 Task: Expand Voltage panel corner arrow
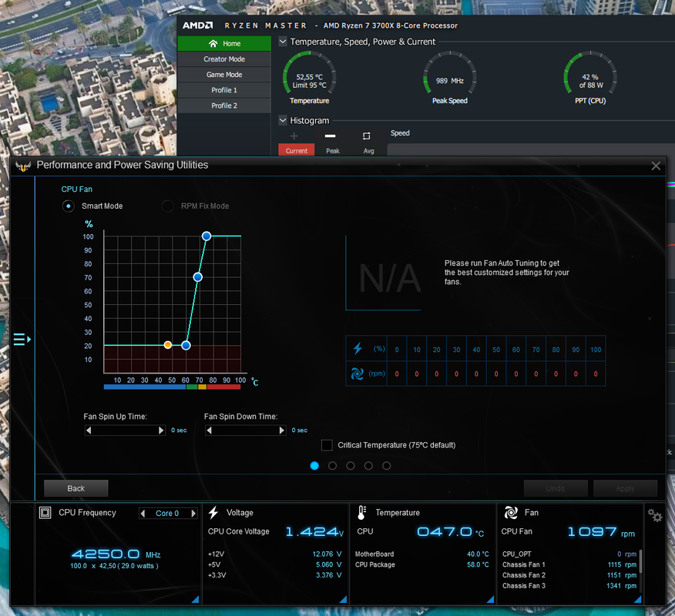tap(343, 599)
